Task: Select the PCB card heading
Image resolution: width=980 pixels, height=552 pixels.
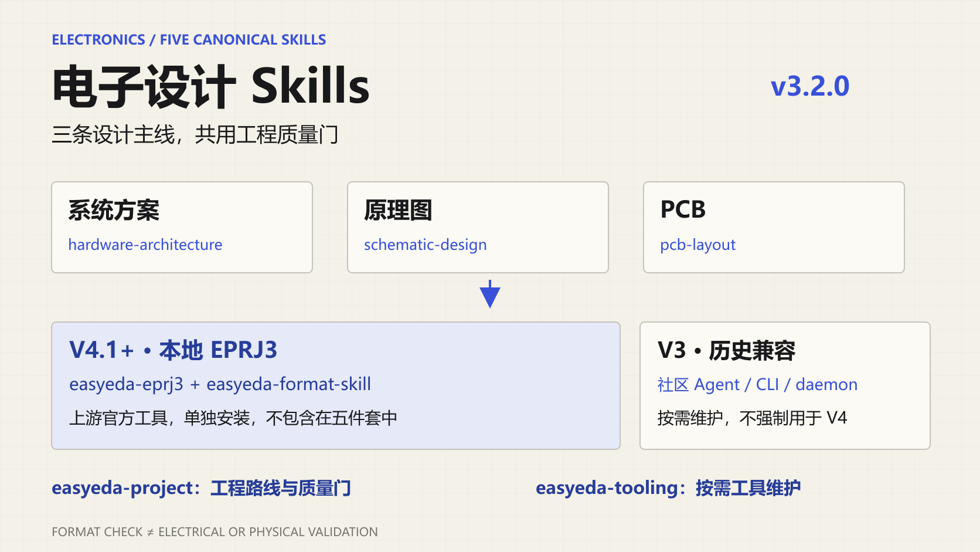Action: pos(683,210)
